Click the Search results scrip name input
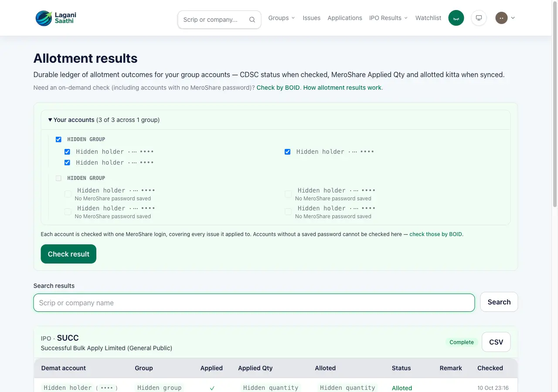The width and height of the screenshot is (558, 392). 254,303
